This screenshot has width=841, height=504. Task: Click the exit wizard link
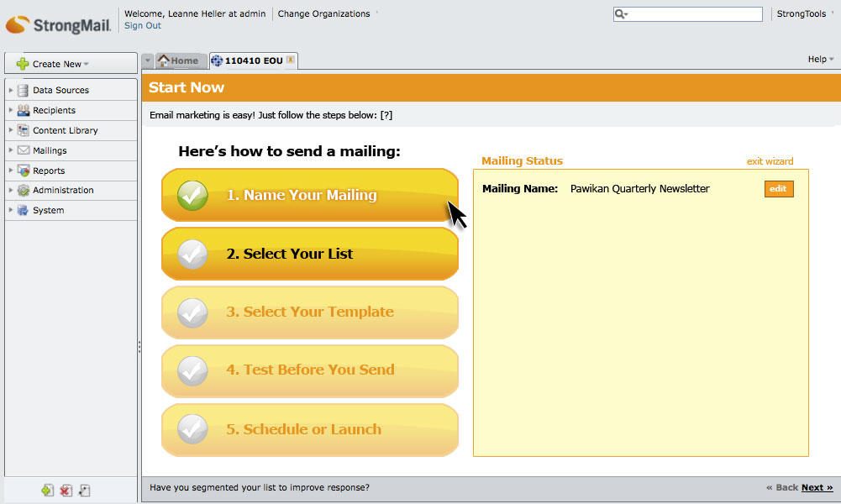tap(770, 161)
